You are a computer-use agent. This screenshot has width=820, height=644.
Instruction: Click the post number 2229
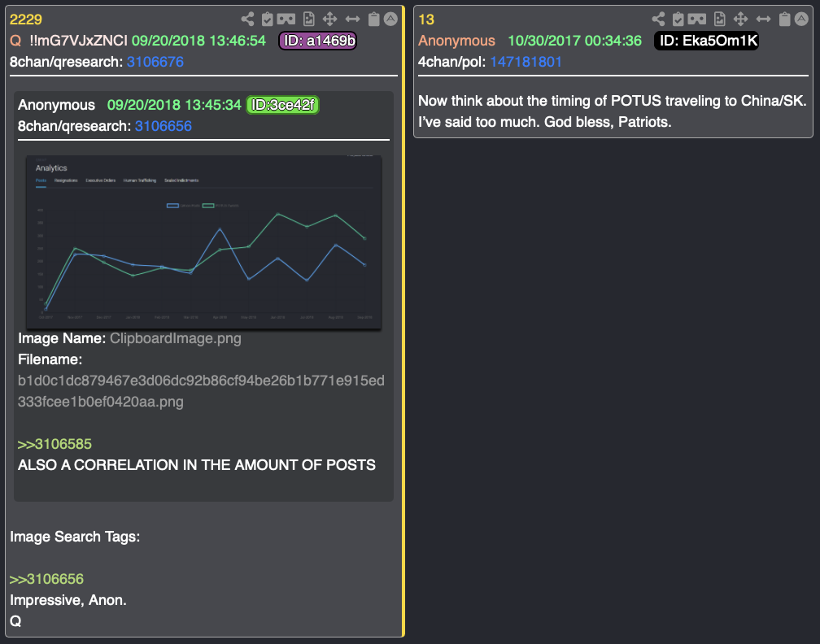pyautogui.click(x=26, y=20)
